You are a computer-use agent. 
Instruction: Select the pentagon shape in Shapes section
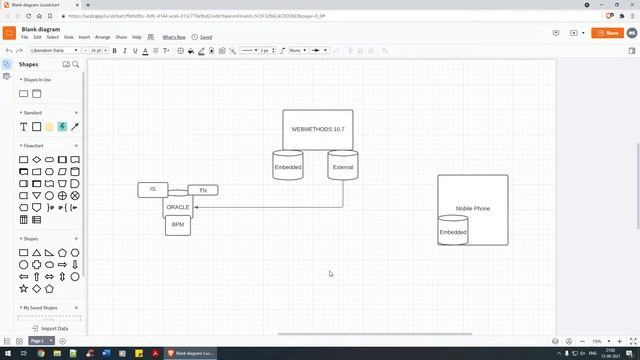[62, 253]
